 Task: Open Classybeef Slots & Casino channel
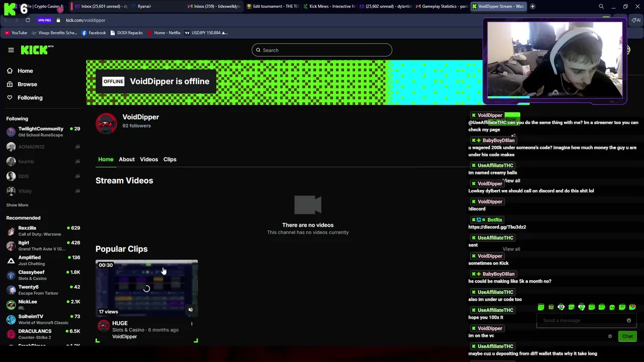pos(43,275)
